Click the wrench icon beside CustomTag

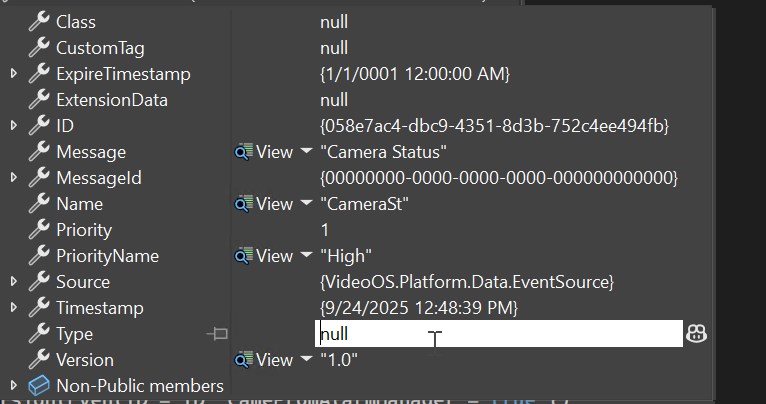click(40, 47)
